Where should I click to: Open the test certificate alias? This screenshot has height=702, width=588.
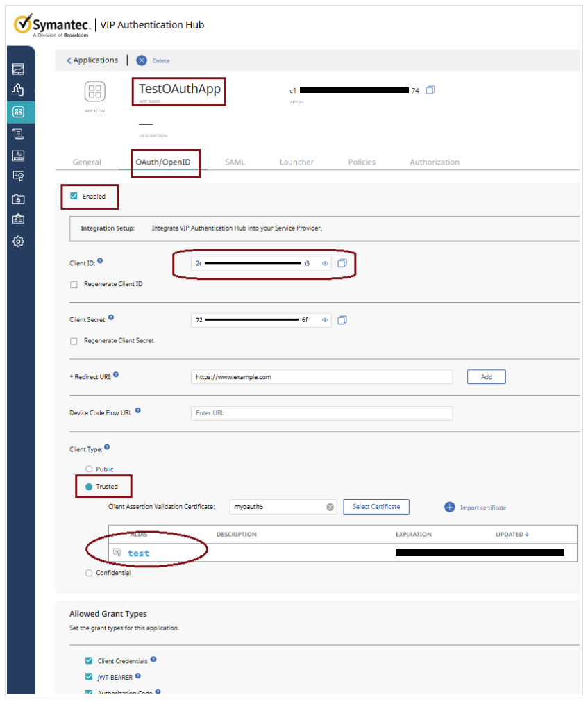tap(139, 553)
